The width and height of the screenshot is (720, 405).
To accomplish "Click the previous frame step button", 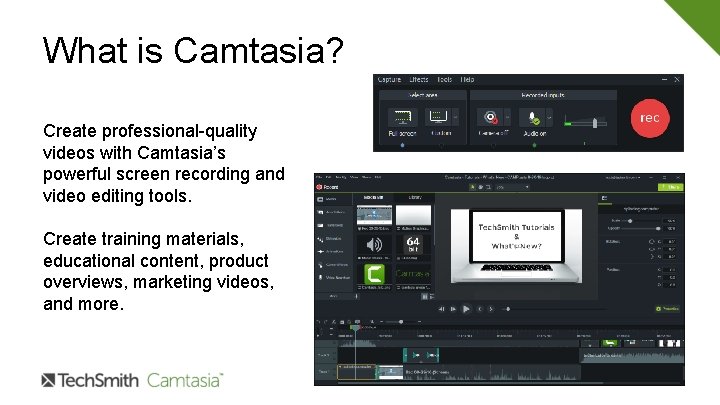I will coord(441,309).
